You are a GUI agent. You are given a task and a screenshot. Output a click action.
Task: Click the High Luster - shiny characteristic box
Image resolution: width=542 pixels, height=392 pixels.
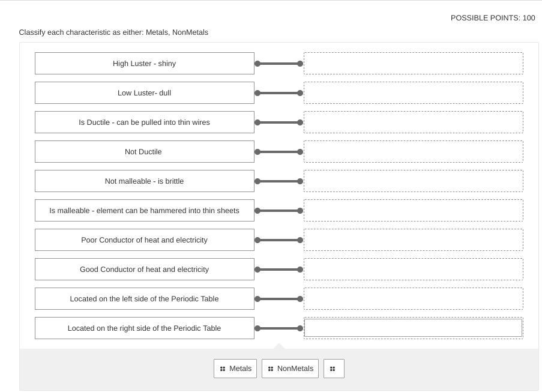click(145, 64)
